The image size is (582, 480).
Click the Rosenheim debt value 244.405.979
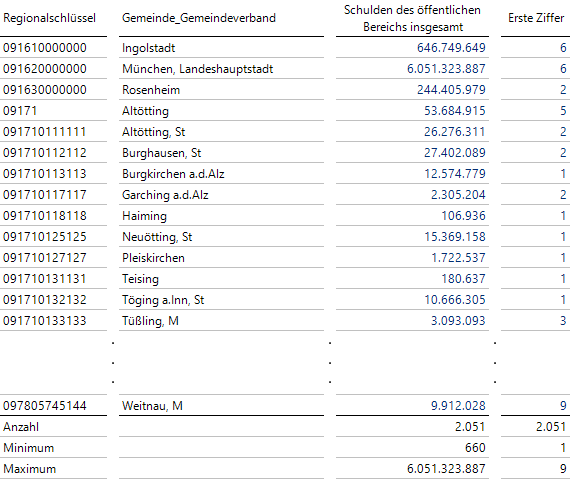(451, 90)
